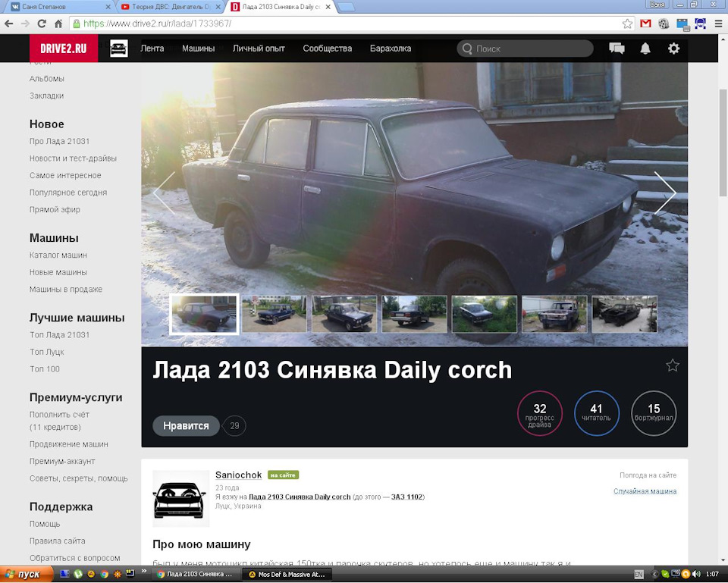Open Альбомы in the sidebar
Image resolution: width=728 pixels, height=583 pixels.
47,78
